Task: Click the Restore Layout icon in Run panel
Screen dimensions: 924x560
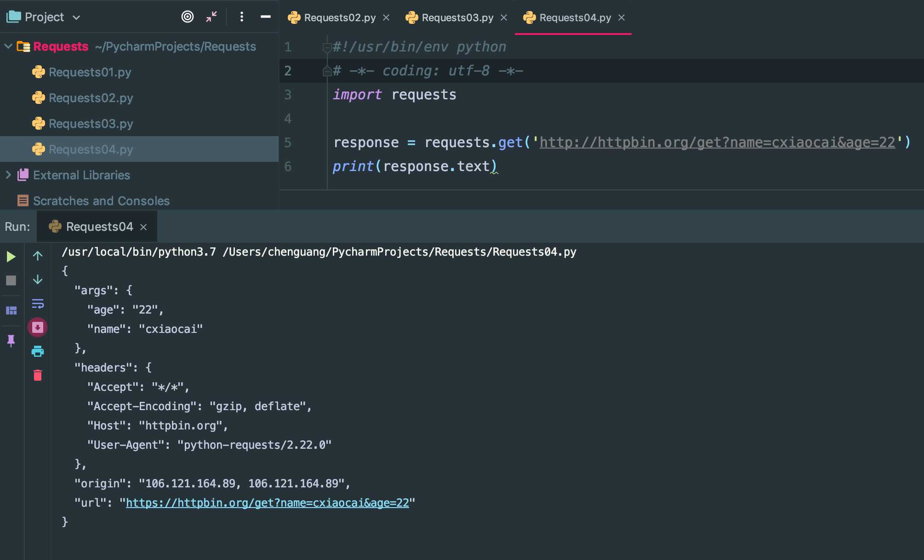Action: tap(11, 310)
